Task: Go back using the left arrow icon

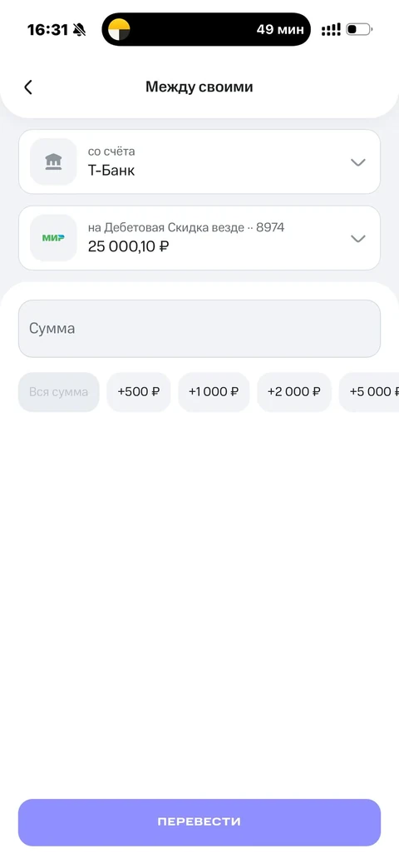Action: (x=28, y=87)
